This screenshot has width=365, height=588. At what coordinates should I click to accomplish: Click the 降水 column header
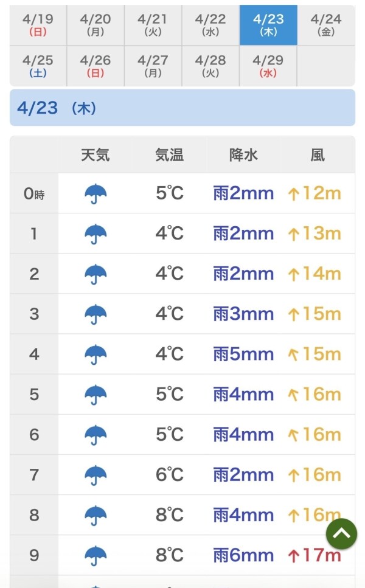tap(244, 155)
